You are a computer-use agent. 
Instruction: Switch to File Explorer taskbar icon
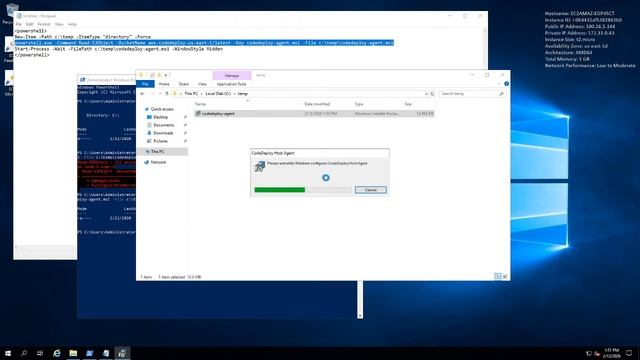(73, 353)
